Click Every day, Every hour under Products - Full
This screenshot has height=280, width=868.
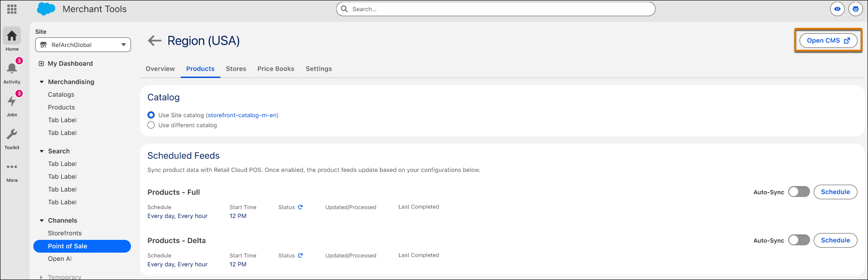[x=178, y=216]
